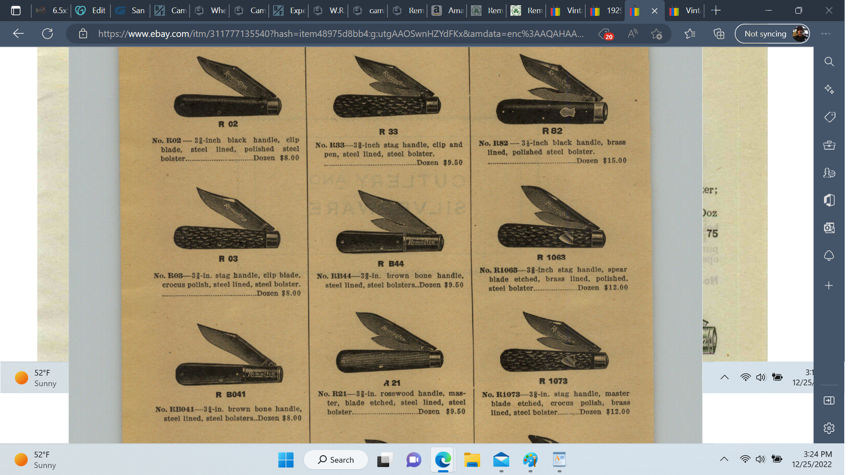Switch to the W.R tab

[328, 11]
